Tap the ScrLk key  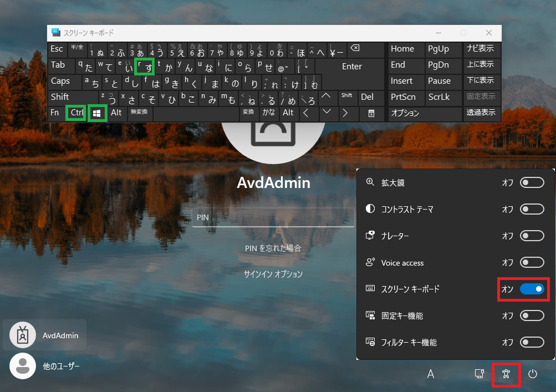(443, 97)
